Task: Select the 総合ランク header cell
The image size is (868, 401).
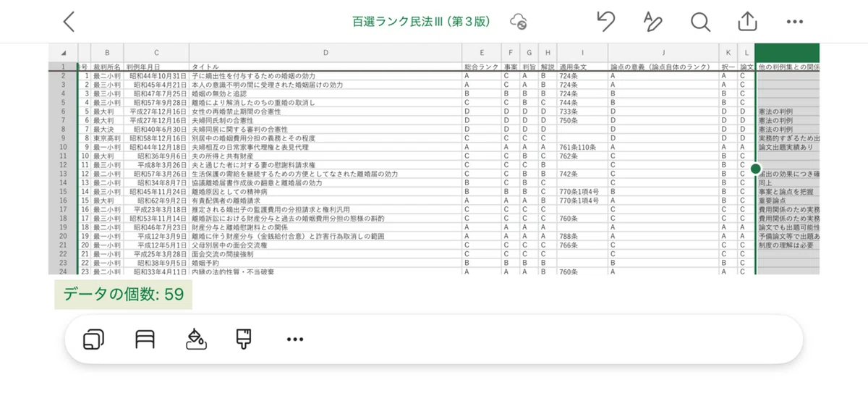Action: click(481, 67)
